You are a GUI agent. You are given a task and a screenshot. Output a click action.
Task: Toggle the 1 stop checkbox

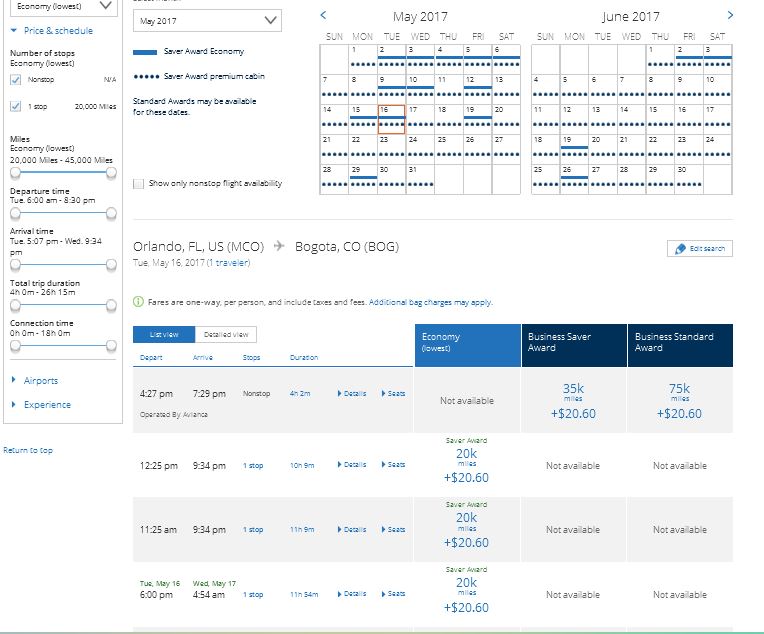click(16, 106)
